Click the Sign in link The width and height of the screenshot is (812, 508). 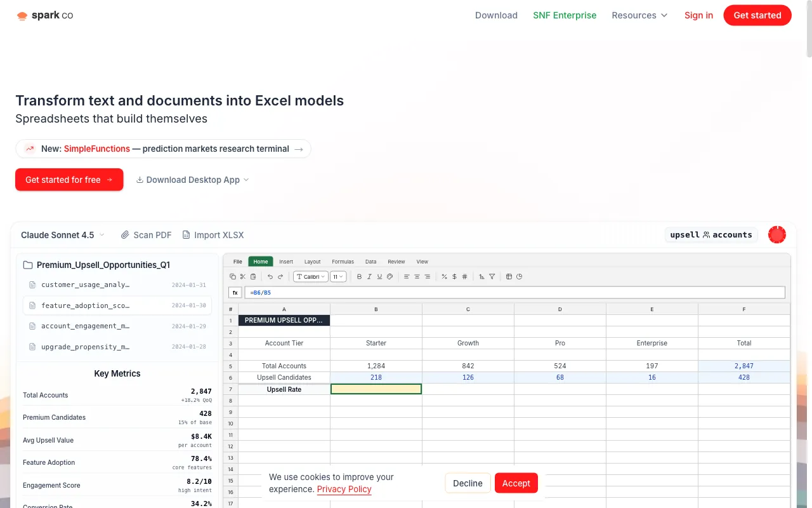[698, 15]
